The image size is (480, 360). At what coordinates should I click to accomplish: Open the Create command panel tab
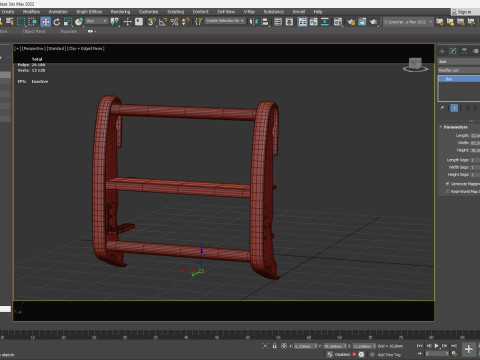[442, 51]
